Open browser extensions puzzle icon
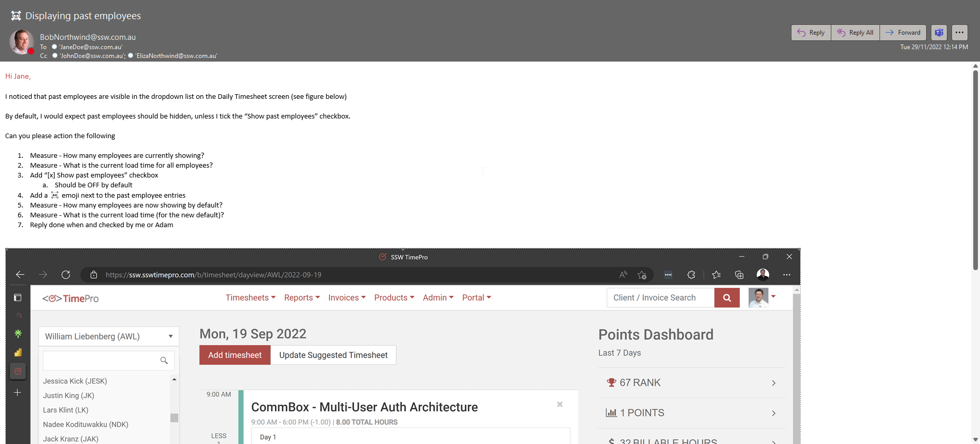 click(691, 275)
